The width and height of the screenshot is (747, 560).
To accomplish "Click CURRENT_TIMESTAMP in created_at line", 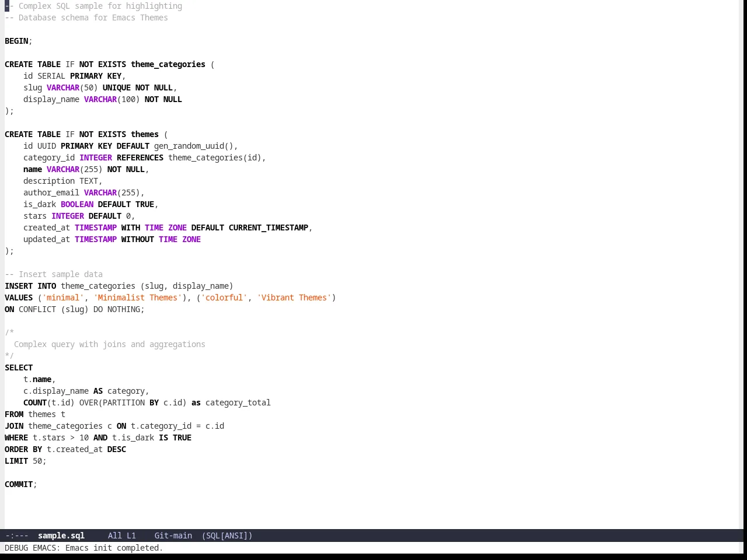I will pyautogui.click(x=268, y=228).
